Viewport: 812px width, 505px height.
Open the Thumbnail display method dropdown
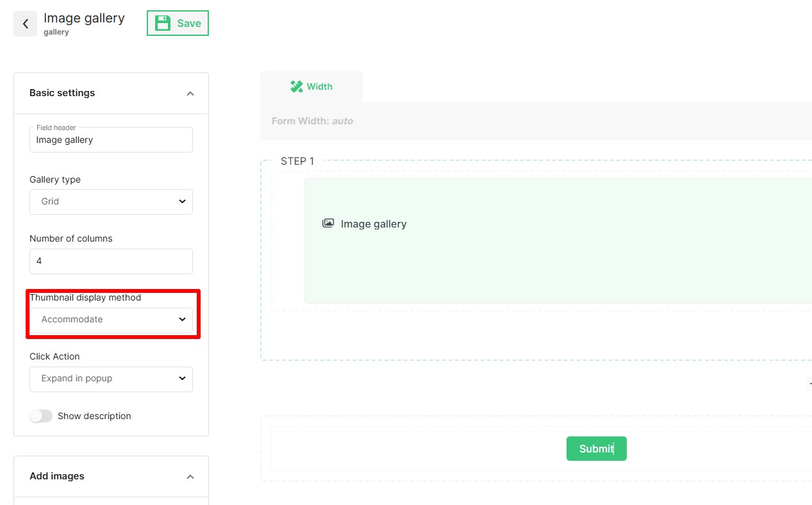pos(111,319)
